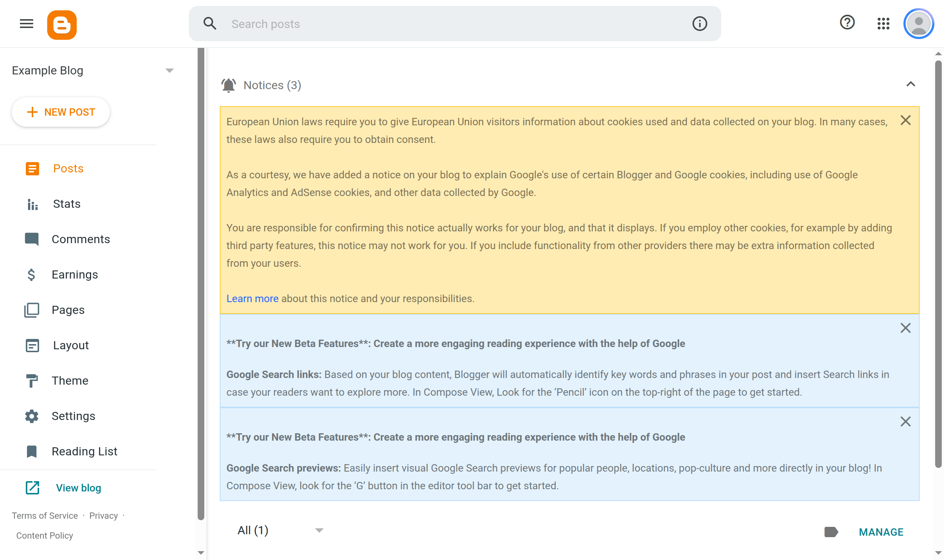The height and width of the screenshot is (560, 944).
Task: Click the View blog external icon
Action: coord(32,488)
